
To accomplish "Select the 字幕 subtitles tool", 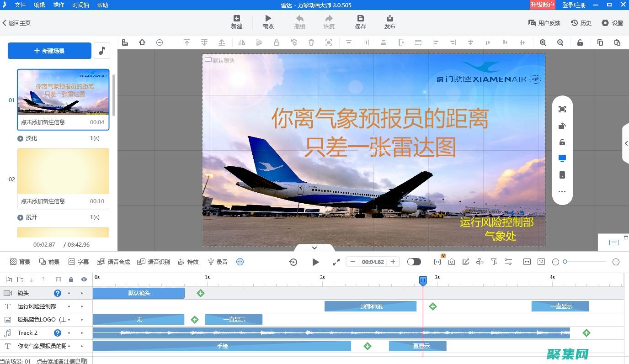I will pos(79,261).
